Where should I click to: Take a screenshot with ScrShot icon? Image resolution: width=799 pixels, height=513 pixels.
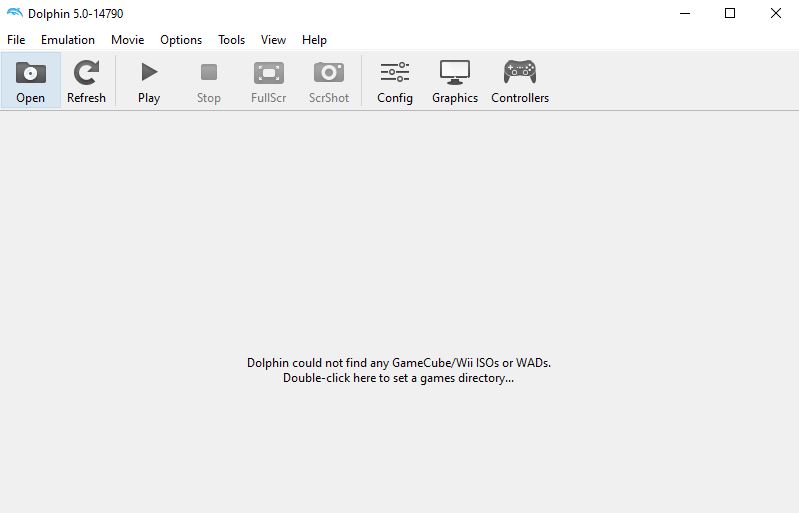pos(329,73)
